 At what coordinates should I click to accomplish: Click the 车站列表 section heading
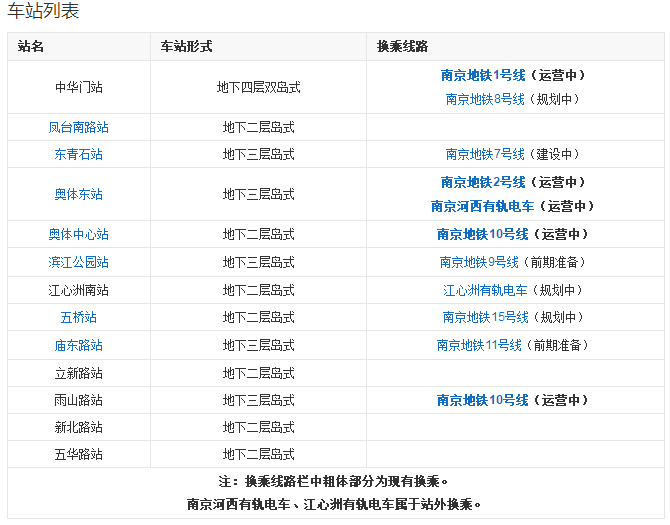point(44,11)
